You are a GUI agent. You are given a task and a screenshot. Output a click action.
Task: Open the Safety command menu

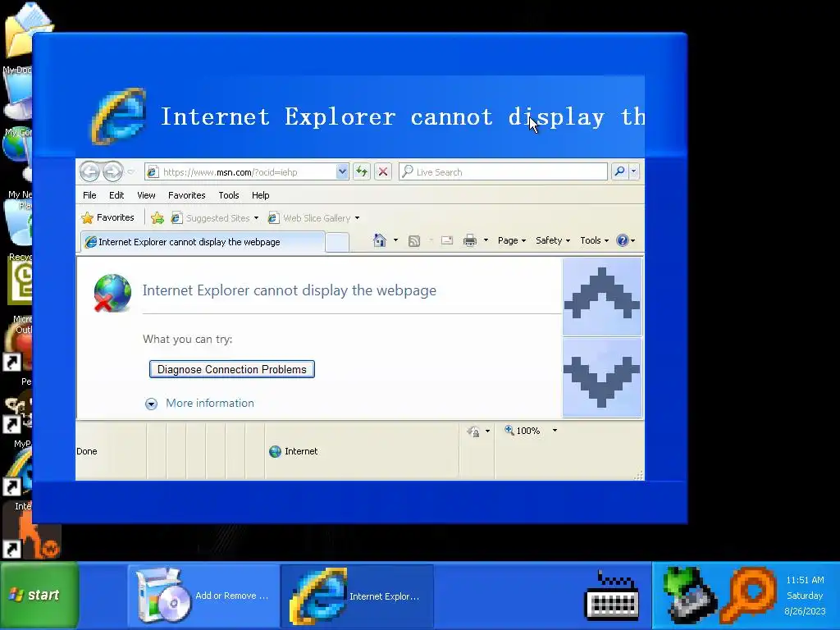(x=553, y=240)
